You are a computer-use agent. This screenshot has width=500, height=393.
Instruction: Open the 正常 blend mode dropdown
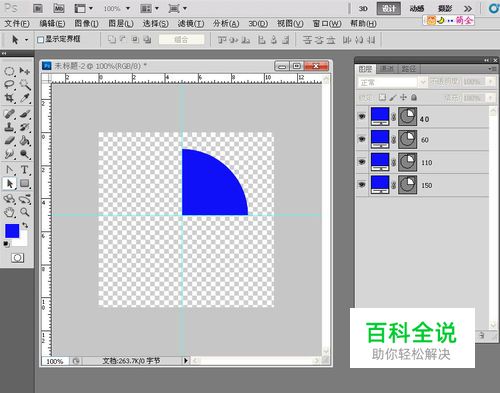tap(392, 82)
